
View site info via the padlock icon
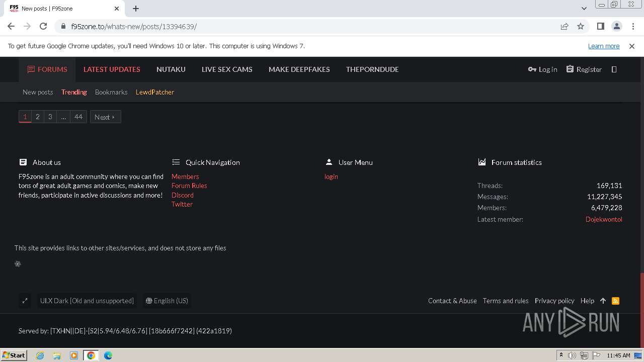pyautogui.click(x=63, y=26)
